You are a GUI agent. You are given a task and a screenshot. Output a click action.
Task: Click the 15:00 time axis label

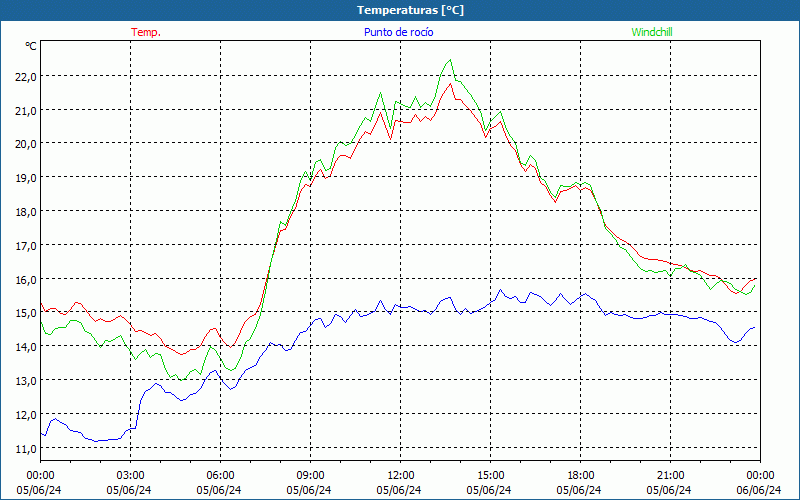(x=490, y=476)
